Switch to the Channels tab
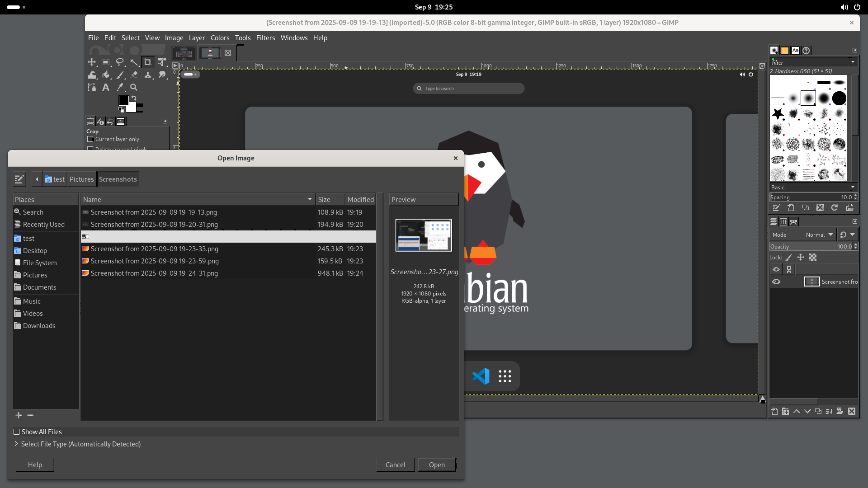 coord(783,221)
